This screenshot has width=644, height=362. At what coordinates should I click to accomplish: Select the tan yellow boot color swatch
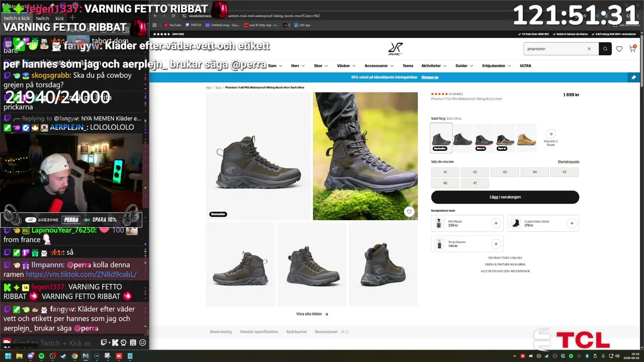click(526, 138)
